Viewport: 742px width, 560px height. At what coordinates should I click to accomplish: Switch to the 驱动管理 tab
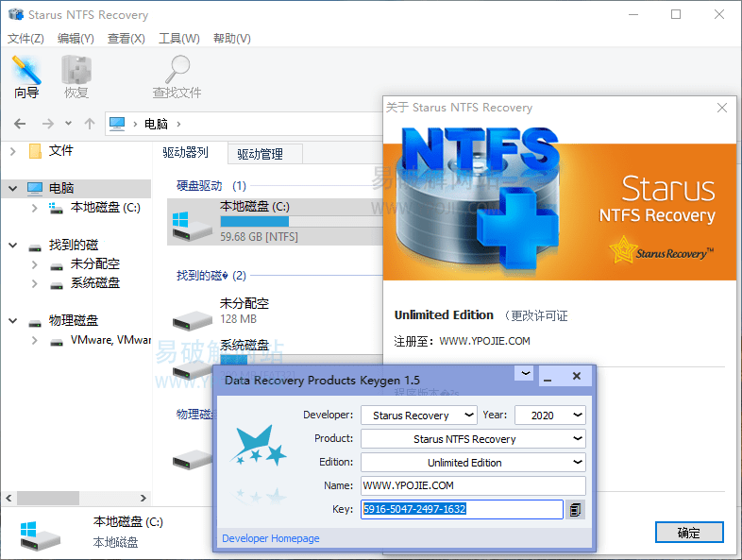[x=266, y=153]
